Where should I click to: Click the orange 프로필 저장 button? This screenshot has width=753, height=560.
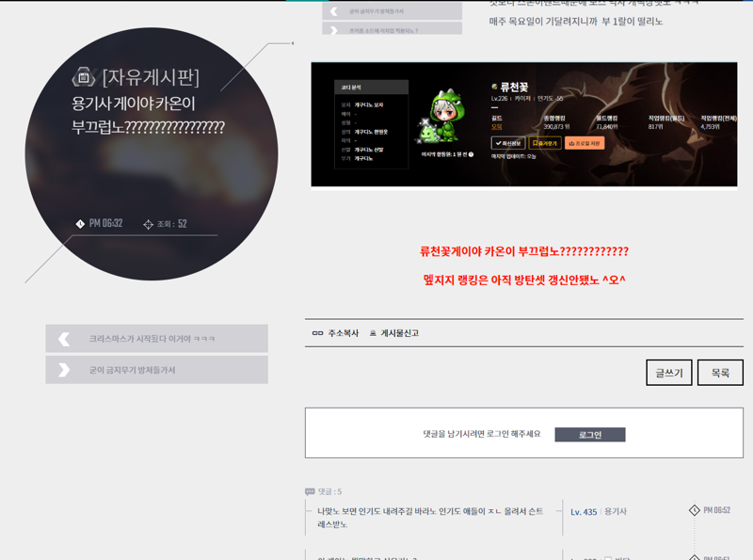pos(585,143)
